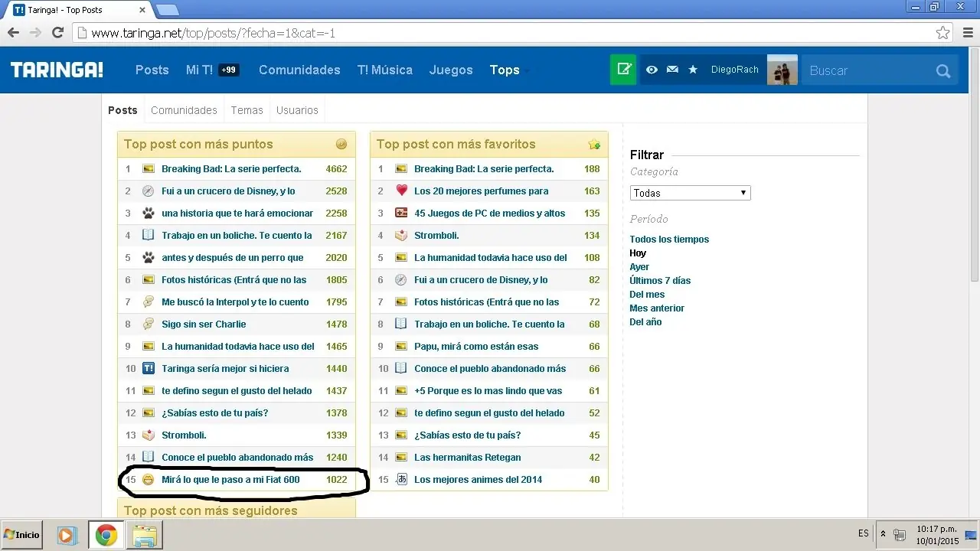
Task: Expand the Tops menu arrow
Action: (x=527, y=71)
